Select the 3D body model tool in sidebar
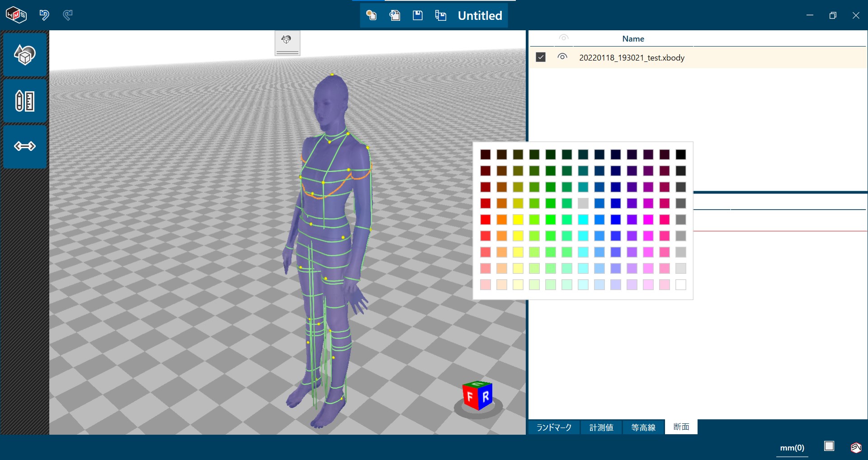 pyautogui.click(x=25, y=55)
